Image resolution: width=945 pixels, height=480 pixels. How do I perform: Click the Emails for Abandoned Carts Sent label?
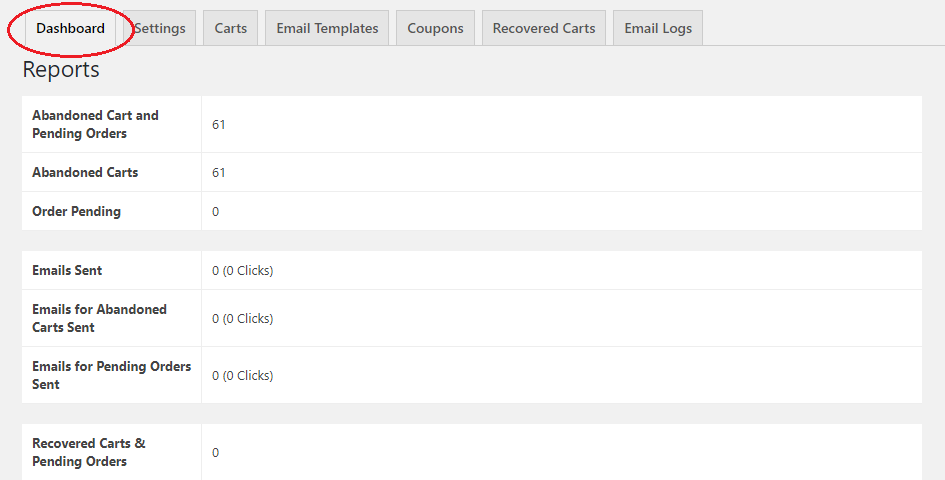coord(99,318)
